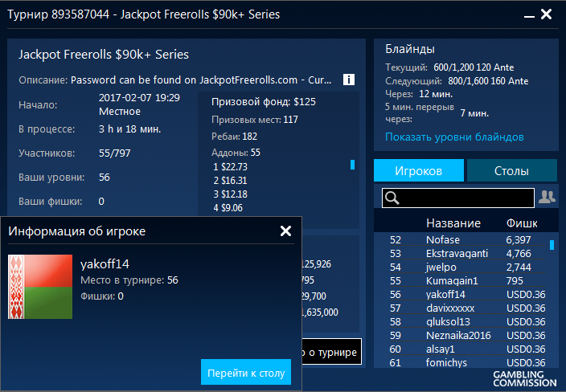Select player row yakoff14 in the list
566x392 pixels.
point(466,295)
